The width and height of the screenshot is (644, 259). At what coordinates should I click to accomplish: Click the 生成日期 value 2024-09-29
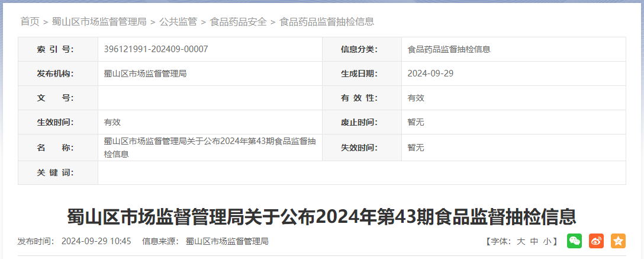click(x=430, y=73)
